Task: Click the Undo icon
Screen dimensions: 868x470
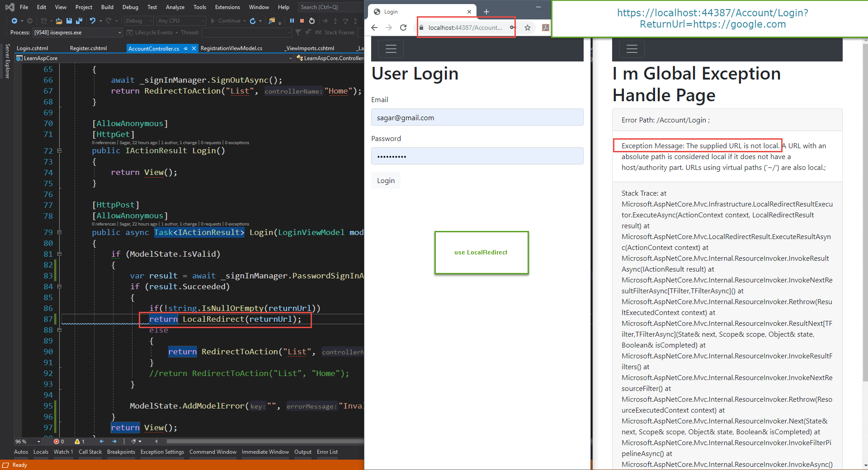Action: tap(92, 21)
